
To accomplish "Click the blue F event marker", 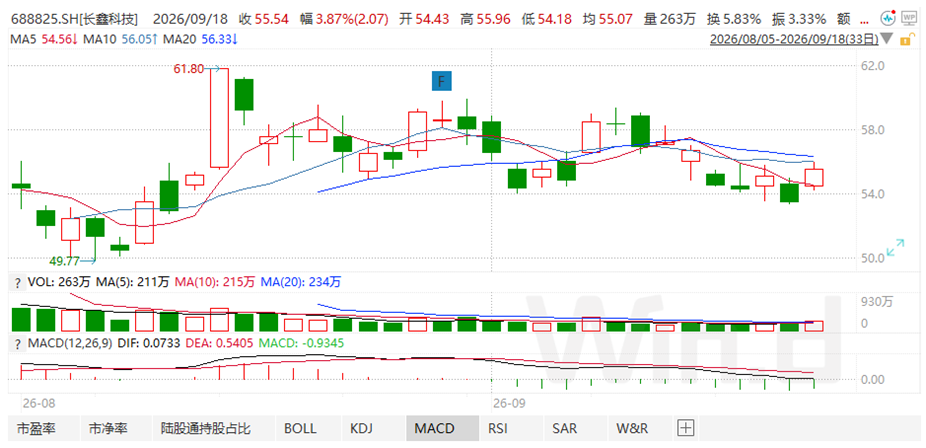I will 441,81.
